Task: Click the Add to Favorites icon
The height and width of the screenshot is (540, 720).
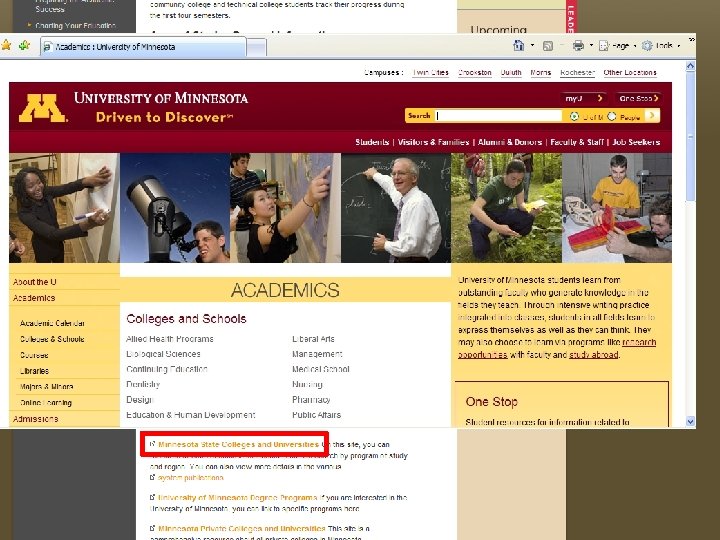Action: [24, 45]
